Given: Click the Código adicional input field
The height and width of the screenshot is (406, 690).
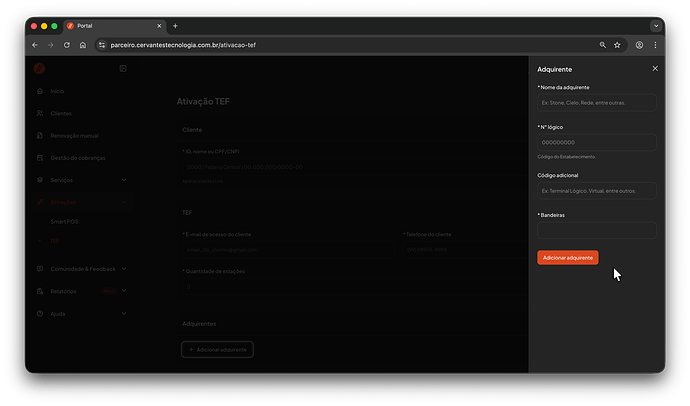Looking at the screenshot, I should (596, 190).
